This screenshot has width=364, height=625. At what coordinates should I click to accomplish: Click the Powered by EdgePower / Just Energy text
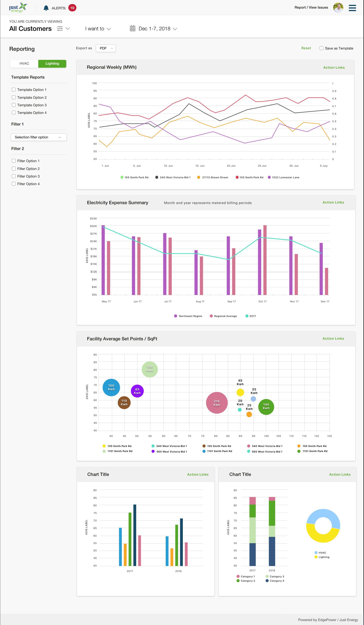pos(328,620)
